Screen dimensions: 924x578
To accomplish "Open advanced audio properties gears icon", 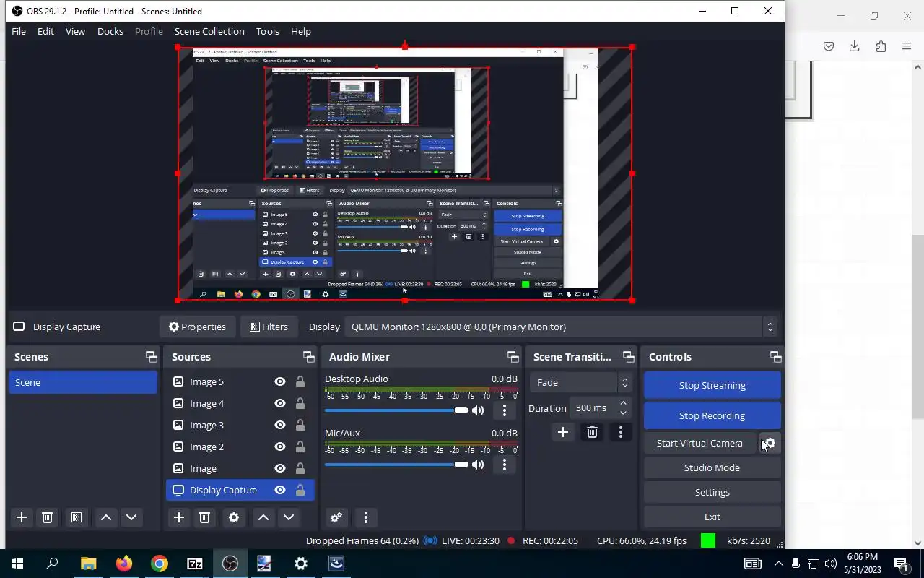I will (x=336, y=517).
